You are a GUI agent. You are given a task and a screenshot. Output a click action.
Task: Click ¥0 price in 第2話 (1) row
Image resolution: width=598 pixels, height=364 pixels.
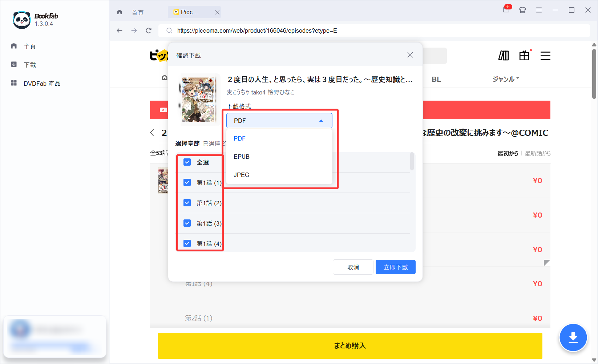[537, 318]
